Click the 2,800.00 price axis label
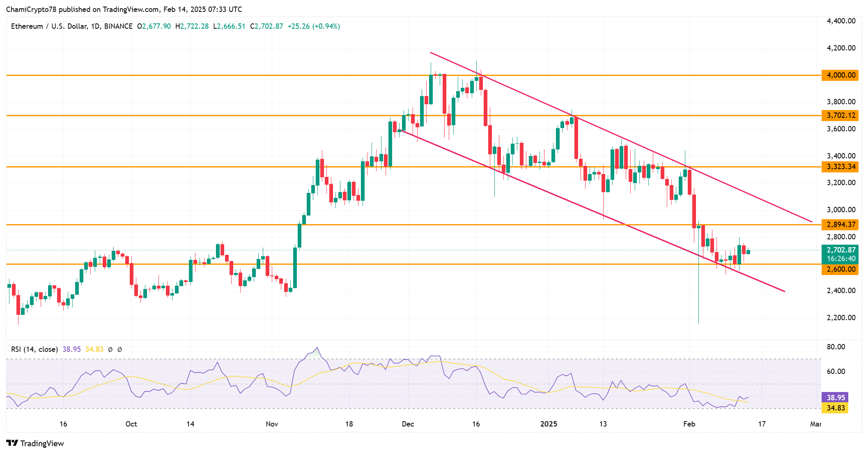 click(841, 237)
